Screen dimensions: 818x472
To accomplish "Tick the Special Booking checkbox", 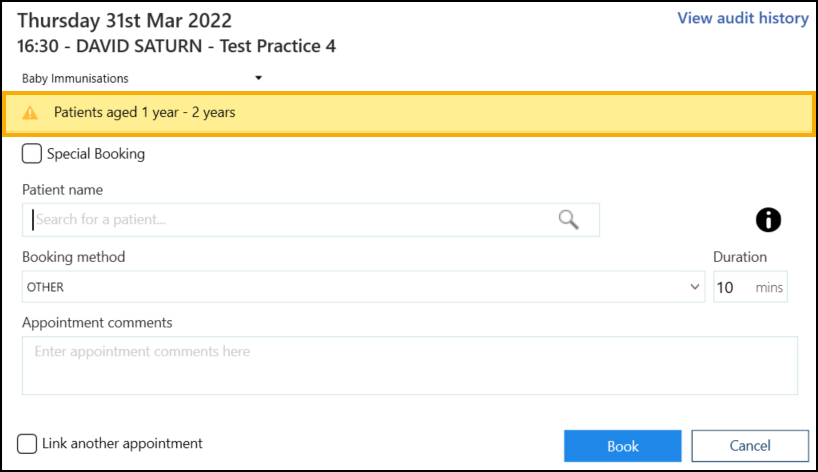I will pos(32,154).
